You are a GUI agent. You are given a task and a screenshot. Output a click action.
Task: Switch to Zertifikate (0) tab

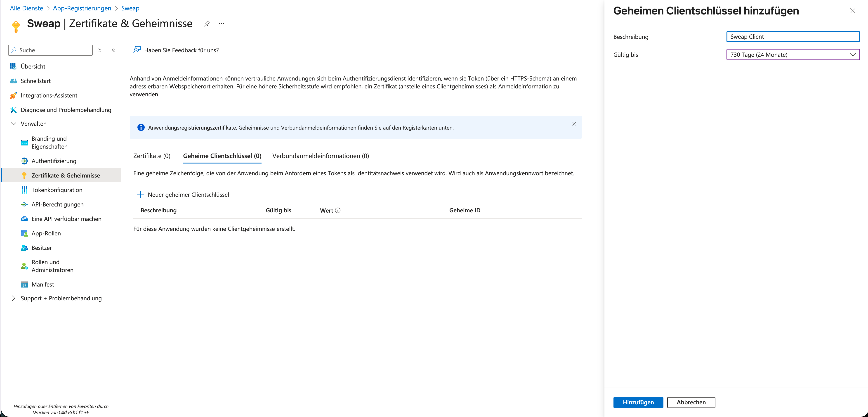tap(152, 156)
